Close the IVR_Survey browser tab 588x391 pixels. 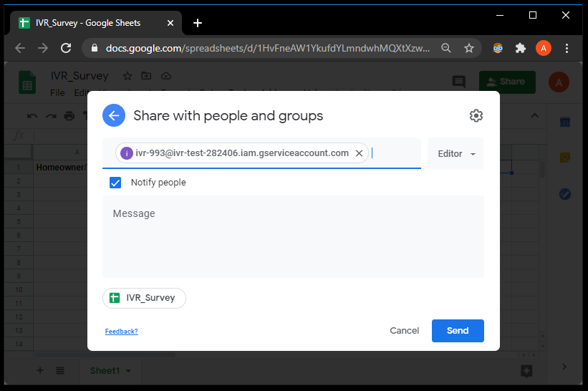pyautogui.click(x=170, y=23)
